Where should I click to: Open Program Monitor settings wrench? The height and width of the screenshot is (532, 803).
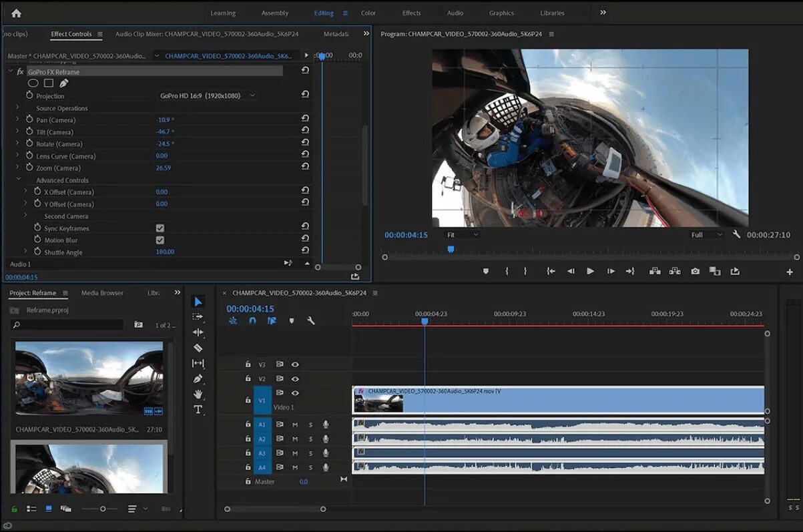click(x=736, y=235)
